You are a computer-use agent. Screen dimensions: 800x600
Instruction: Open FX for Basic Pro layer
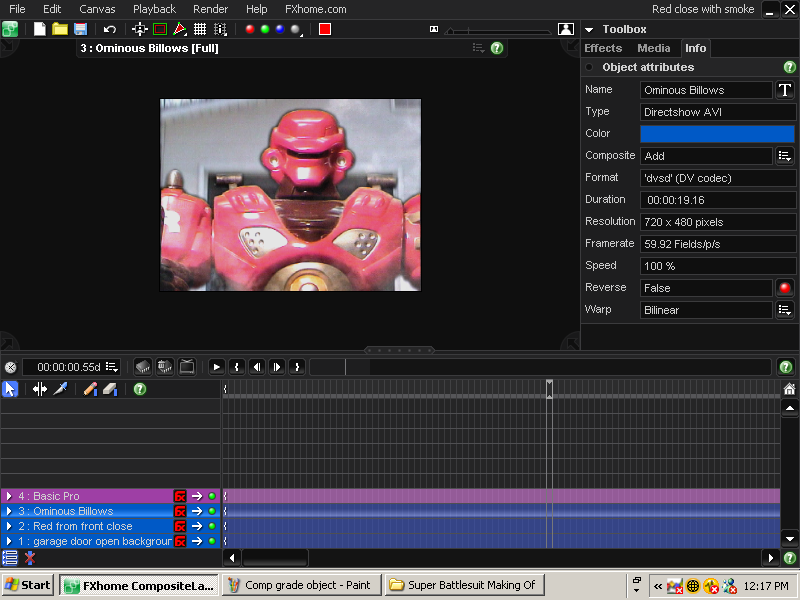[x=180, y=496]
